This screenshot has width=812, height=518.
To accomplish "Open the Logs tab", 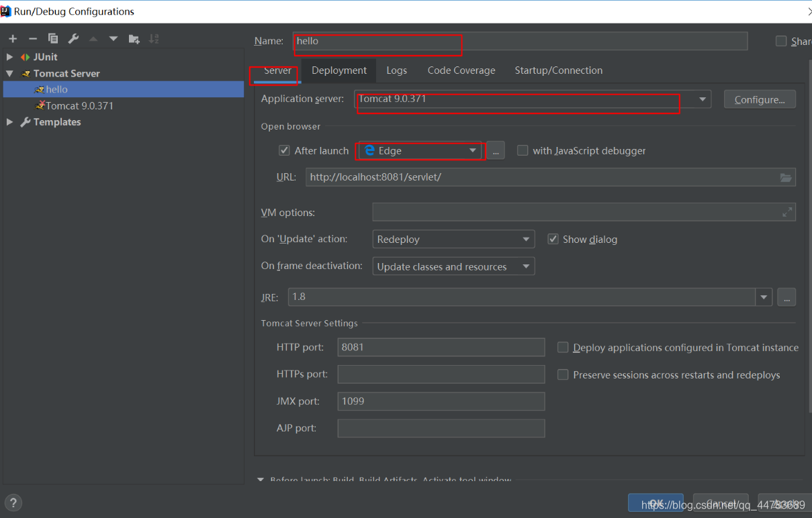I will coord(396,70).
